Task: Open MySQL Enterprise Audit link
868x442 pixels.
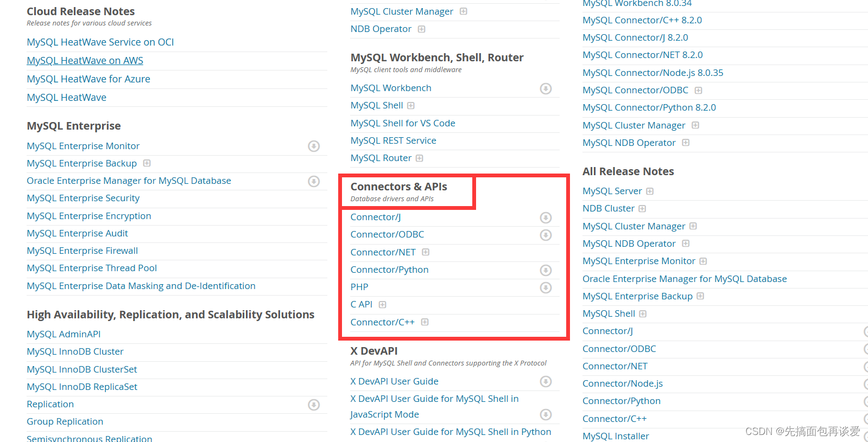Action: click(x=77, y=233)
